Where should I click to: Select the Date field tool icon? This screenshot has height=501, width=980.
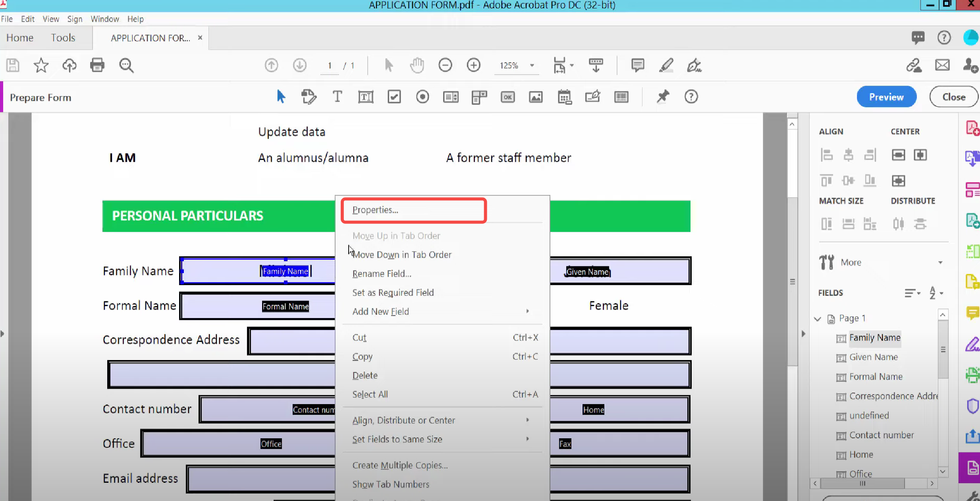point(564,96)
